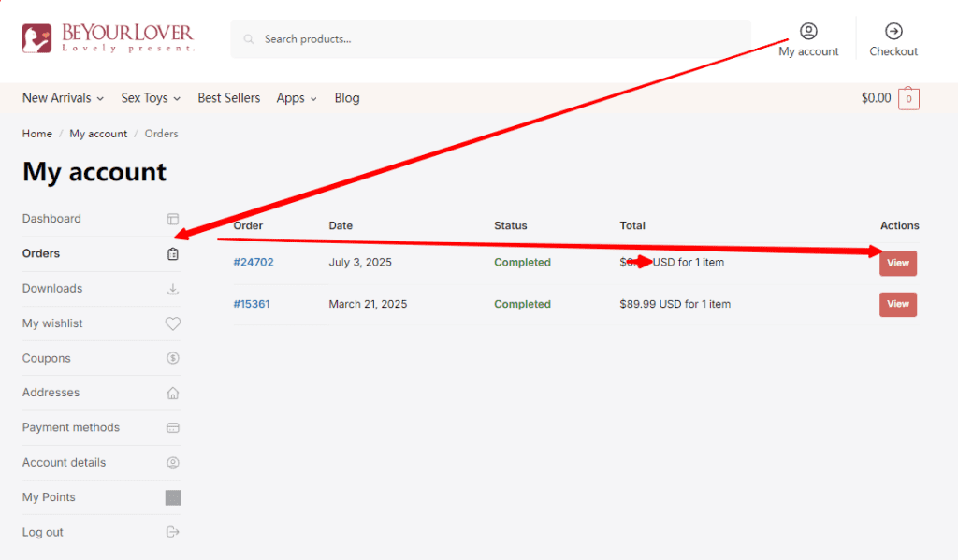Screen dimensions: 958x560
Task: Click the Payment methods card icon
Action: click(172, 427)
